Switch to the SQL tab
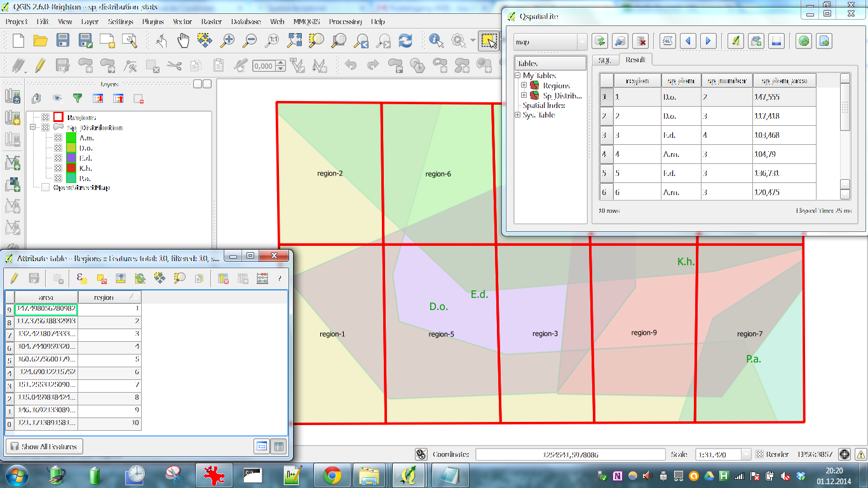The image size is (868, 488). pos(605,60)
